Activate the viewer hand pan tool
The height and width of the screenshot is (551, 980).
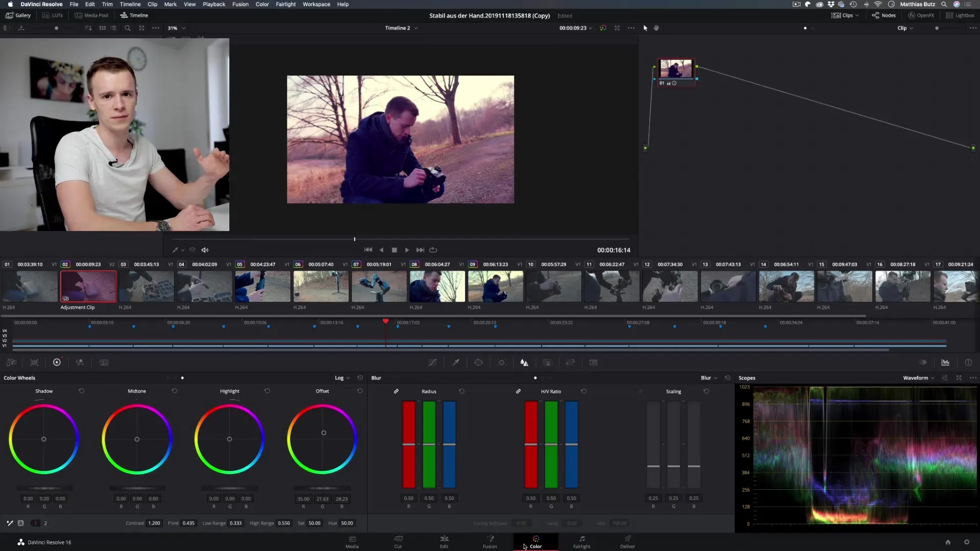(x=656, y=28)
